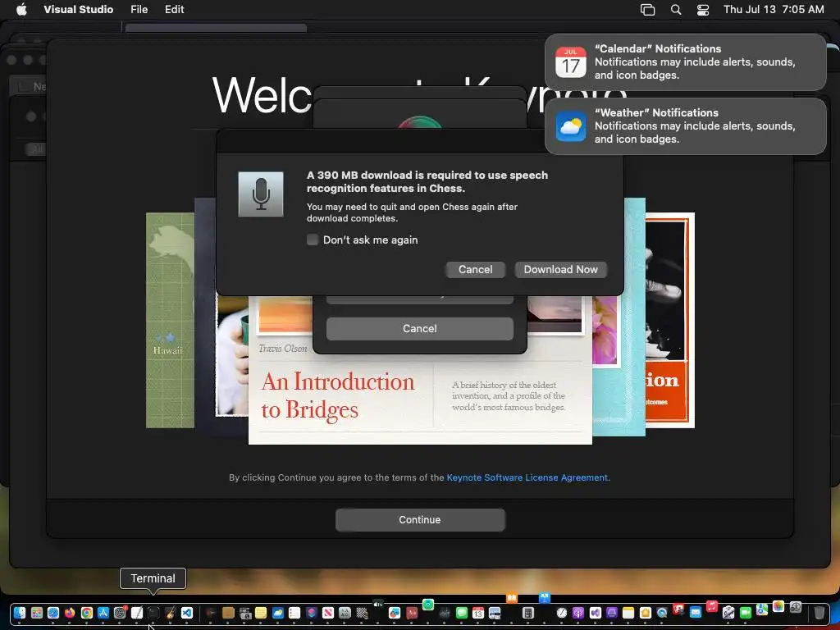Open Control Center from the menu bar
Image resolution: width=840 pixels, height=630 pixels.
tap(703, 10)
